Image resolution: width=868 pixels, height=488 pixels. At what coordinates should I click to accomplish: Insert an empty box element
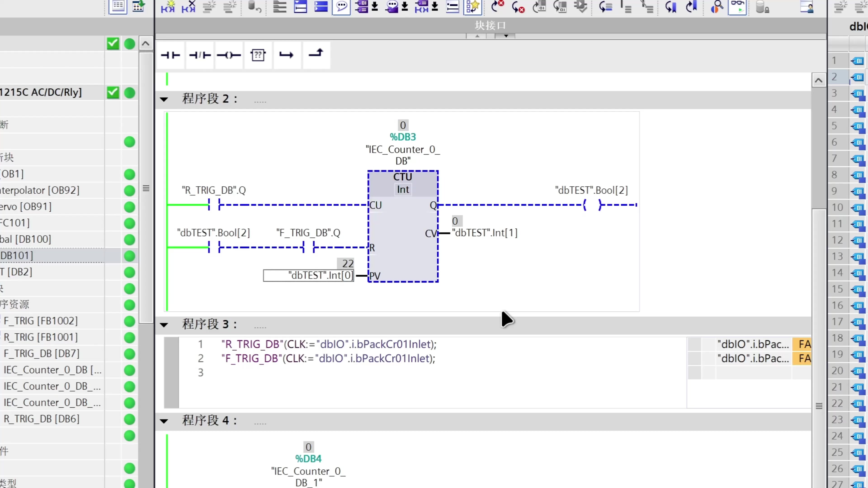[258, 55]
